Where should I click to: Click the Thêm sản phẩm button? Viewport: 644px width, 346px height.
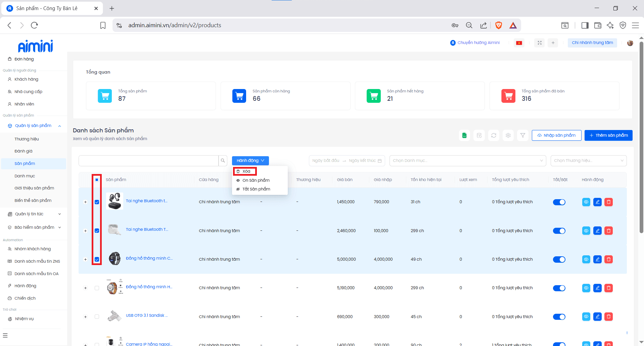click(608, 135)
